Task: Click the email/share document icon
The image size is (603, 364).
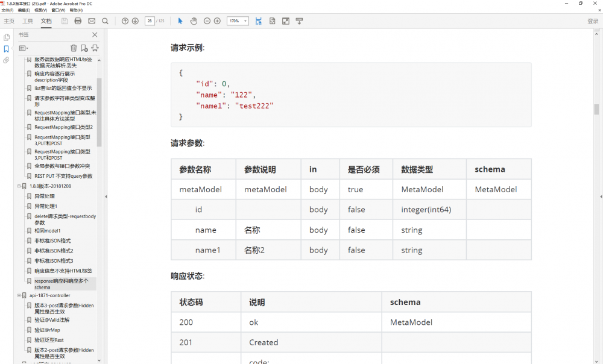Action: click(x=92, y=20)
